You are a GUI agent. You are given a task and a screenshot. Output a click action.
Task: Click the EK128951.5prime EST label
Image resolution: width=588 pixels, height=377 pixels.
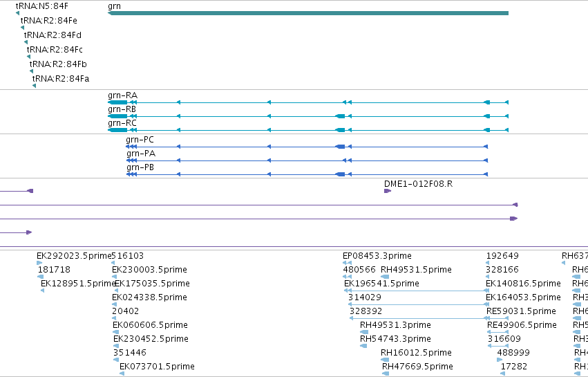[78, 284]
